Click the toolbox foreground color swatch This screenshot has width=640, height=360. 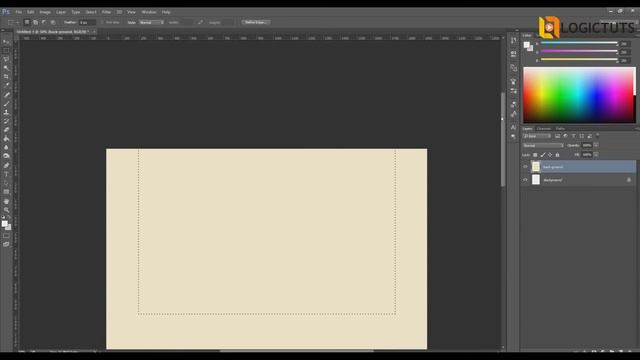point(4,223)
